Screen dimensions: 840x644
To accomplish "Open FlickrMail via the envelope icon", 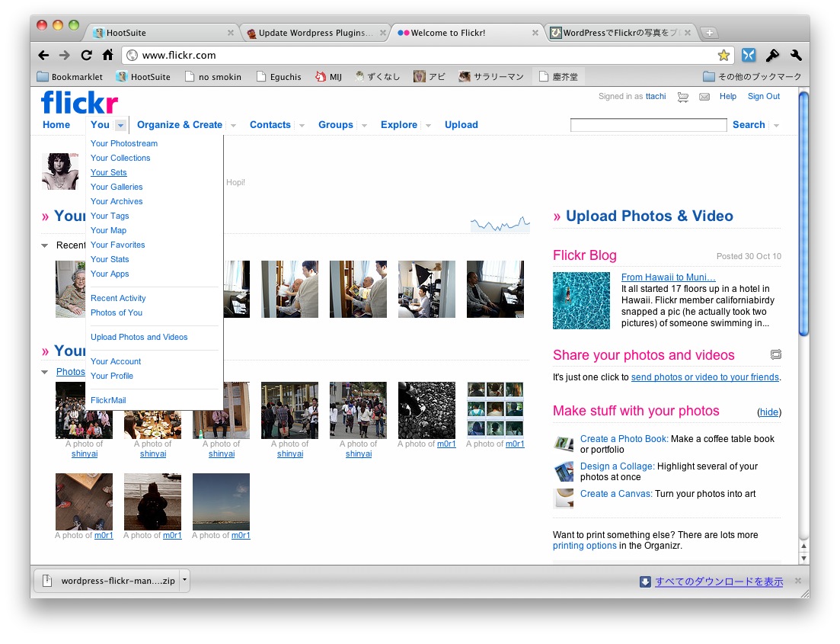I will pyautogui.click(x=704, y=97).
